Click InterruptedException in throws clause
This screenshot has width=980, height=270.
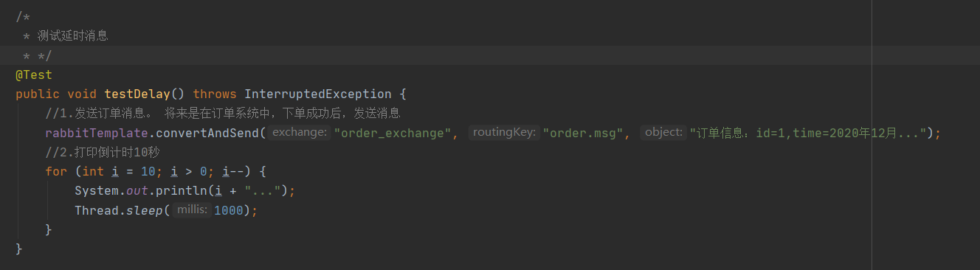pos(318,94)
